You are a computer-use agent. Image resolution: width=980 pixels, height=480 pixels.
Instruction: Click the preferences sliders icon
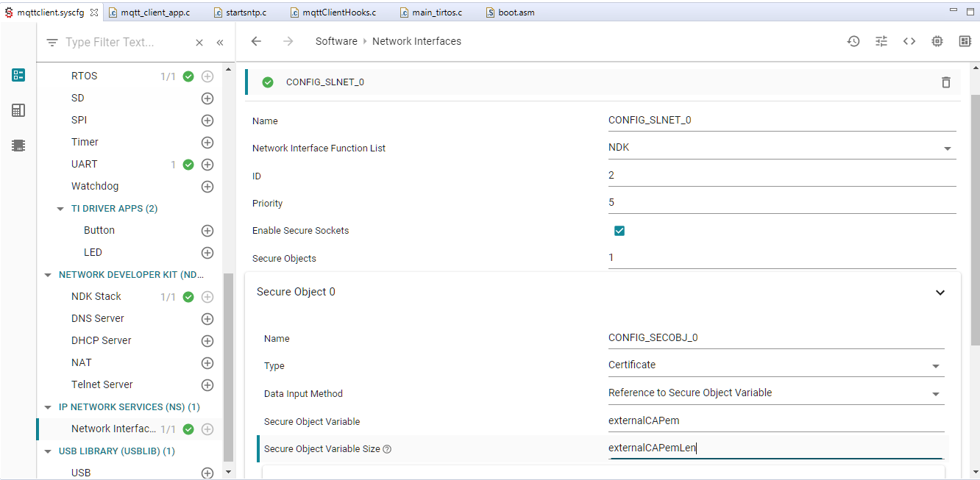pos(881,41)
